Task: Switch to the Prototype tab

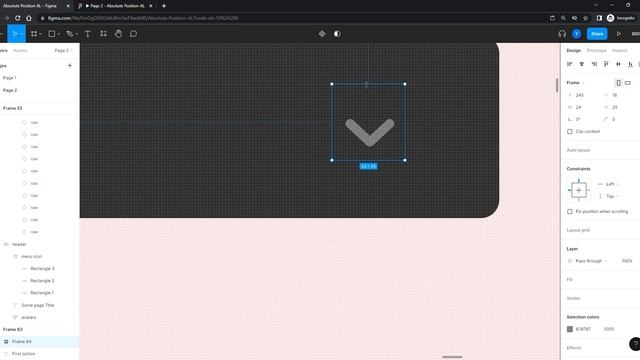Action: 596,51
